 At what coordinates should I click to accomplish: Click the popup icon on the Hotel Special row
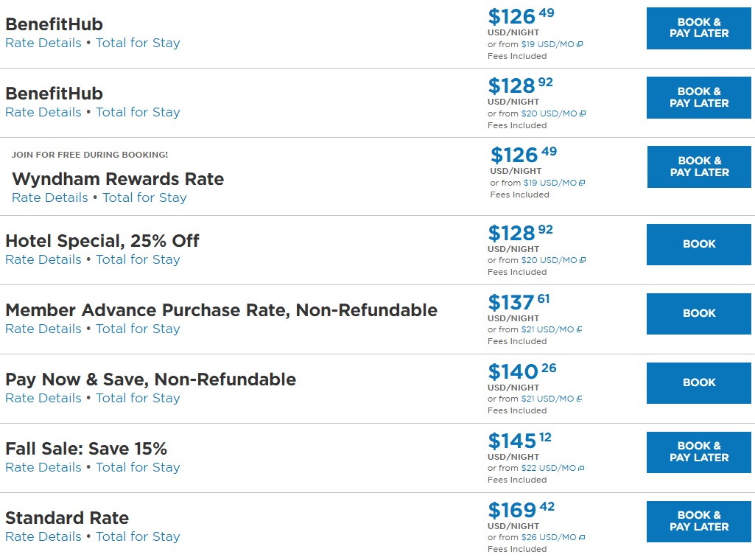click(580, 260)
